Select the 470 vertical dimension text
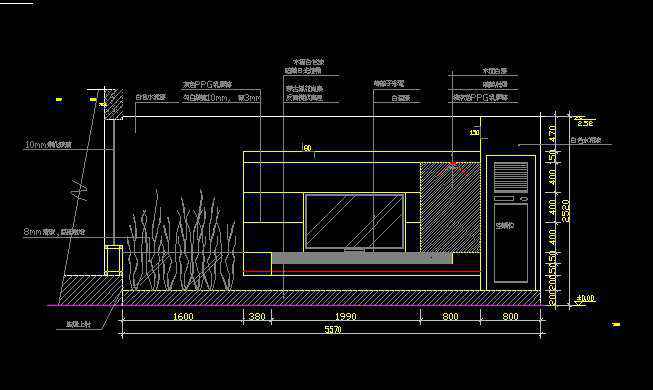The width and height of the screenshot is (653, 390). tap(553, 133)
